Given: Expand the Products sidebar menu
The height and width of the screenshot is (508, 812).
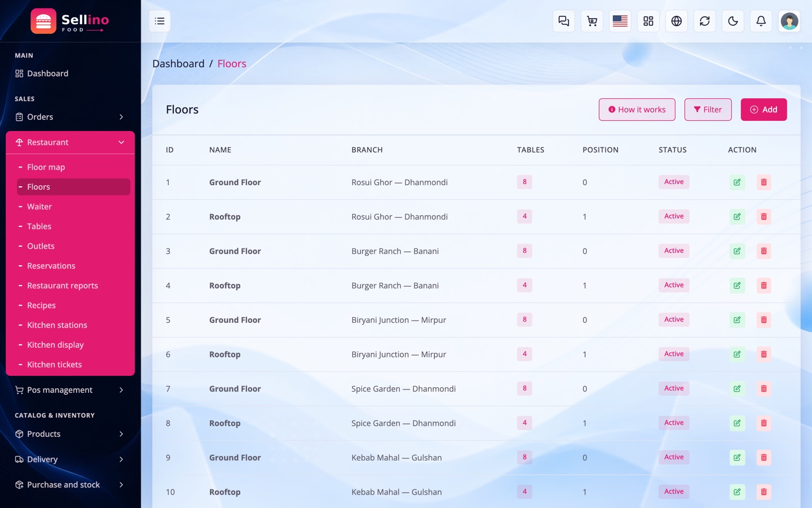Looking at the screenshot, I should click(x=70, y=434).
